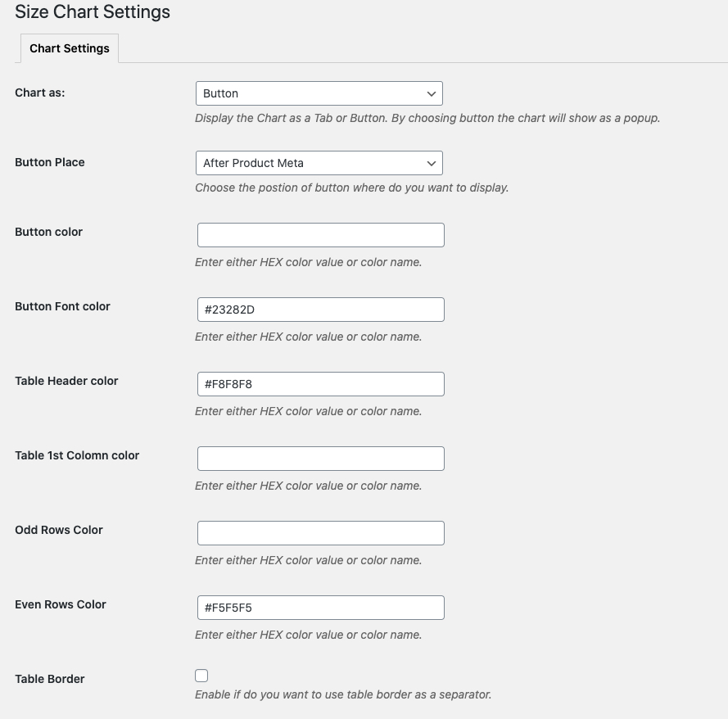This screenshot has width=728, height=719.
Task: Enable the Table Border checkbox
Action: (x=201, y=676)
